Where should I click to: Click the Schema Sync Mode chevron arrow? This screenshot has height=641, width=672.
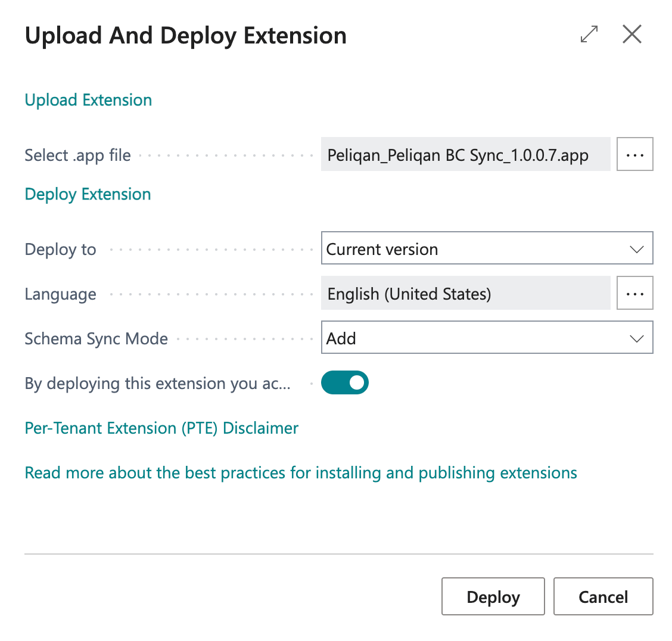(636, 338)
